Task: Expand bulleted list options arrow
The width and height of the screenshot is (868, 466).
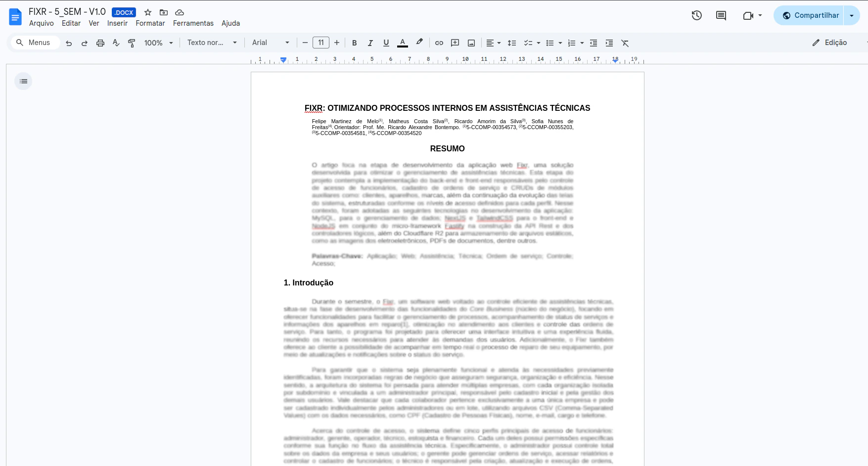Action: (560, 43)
